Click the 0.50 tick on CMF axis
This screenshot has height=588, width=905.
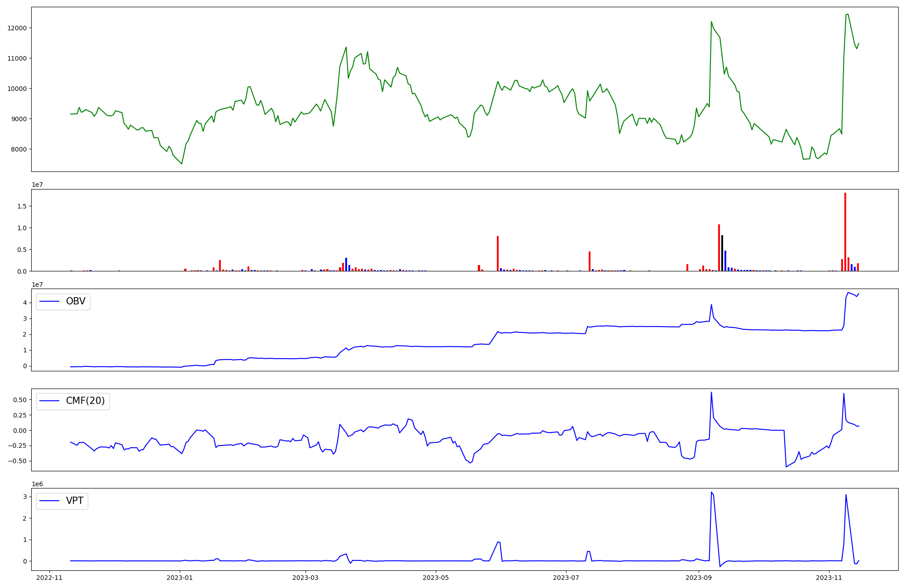pos(19,400)
